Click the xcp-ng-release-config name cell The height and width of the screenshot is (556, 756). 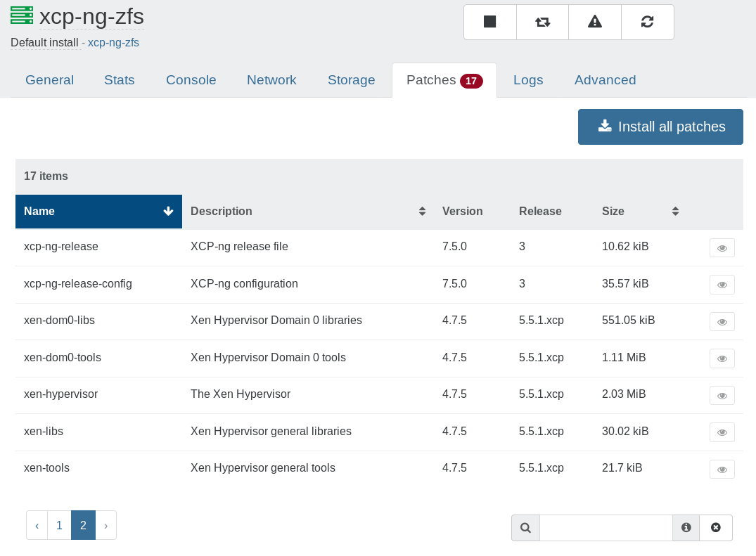pyautogui.click(x=77, y=284)
